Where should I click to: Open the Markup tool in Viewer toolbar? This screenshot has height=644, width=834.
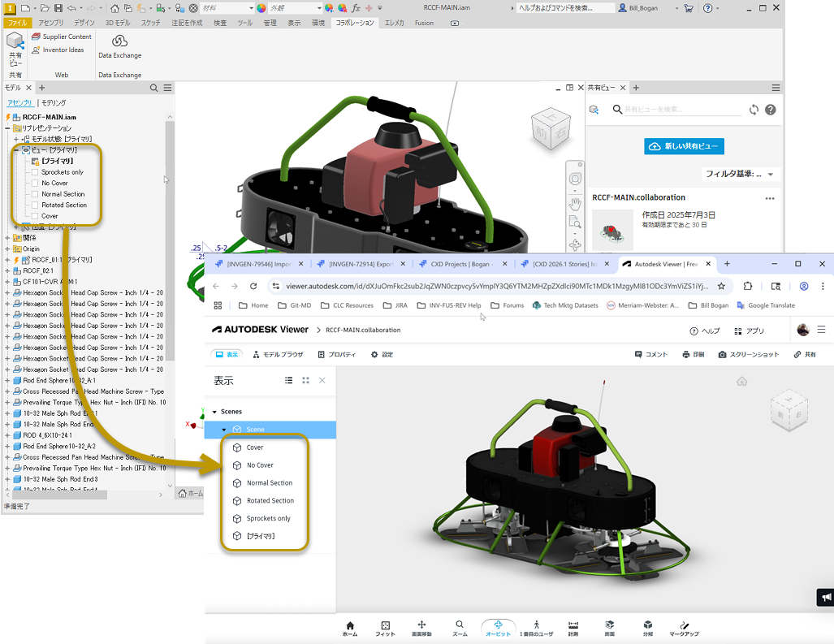click(x=684, y=628)
